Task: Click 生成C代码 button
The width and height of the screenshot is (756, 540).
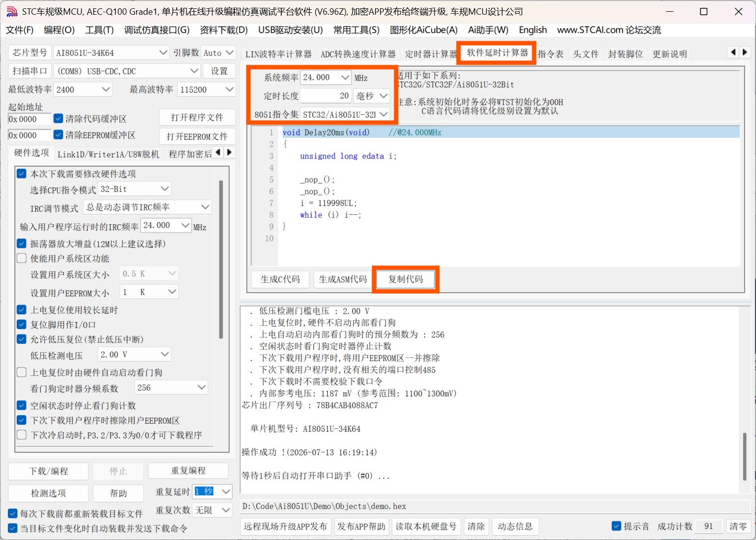Action: (x=280, y=279)
